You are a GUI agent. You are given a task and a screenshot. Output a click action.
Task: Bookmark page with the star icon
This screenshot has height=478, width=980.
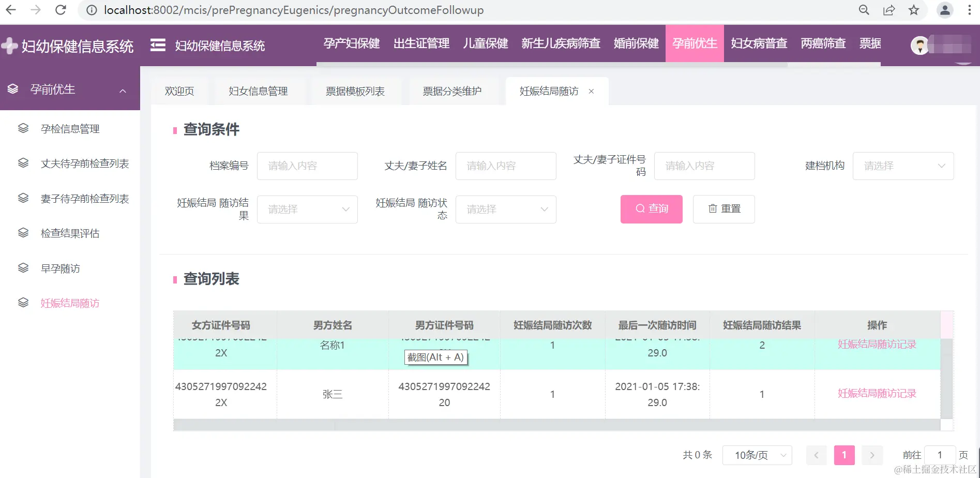pyautogui.click(x=914, y=10)
